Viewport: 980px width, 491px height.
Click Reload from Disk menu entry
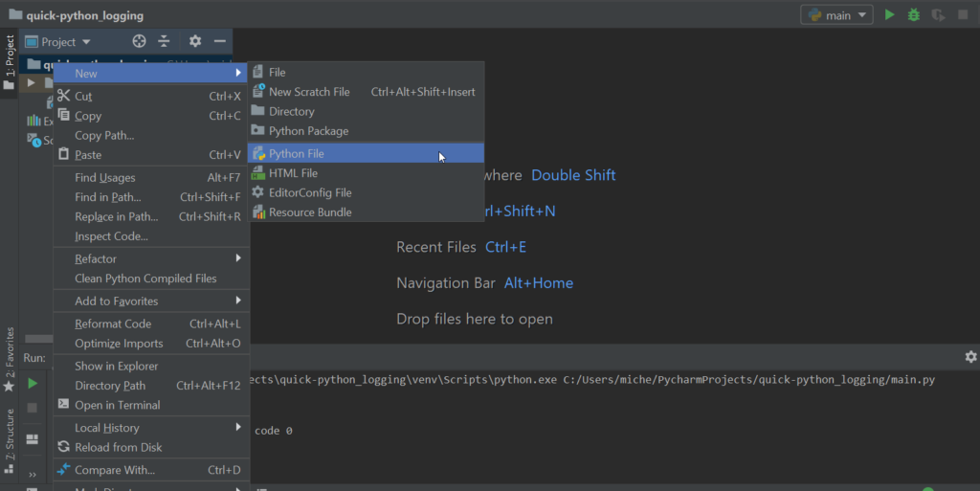118,447
